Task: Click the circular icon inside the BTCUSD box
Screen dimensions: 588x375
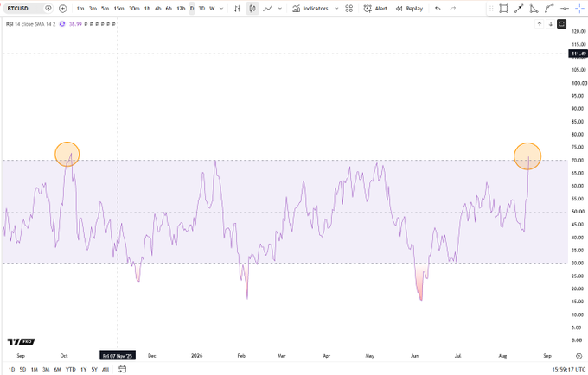Action: 48,9
